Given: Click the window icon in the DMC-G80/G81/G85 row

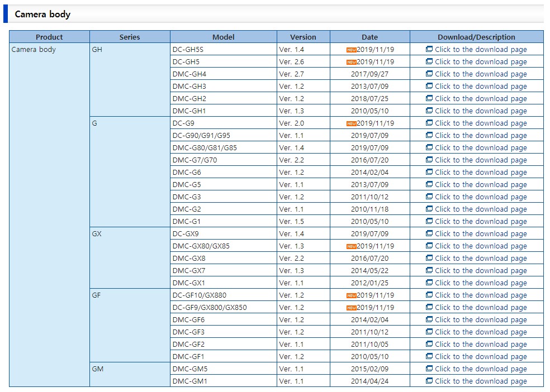Looking at the screenshot, I should click(x=429, y=147).
